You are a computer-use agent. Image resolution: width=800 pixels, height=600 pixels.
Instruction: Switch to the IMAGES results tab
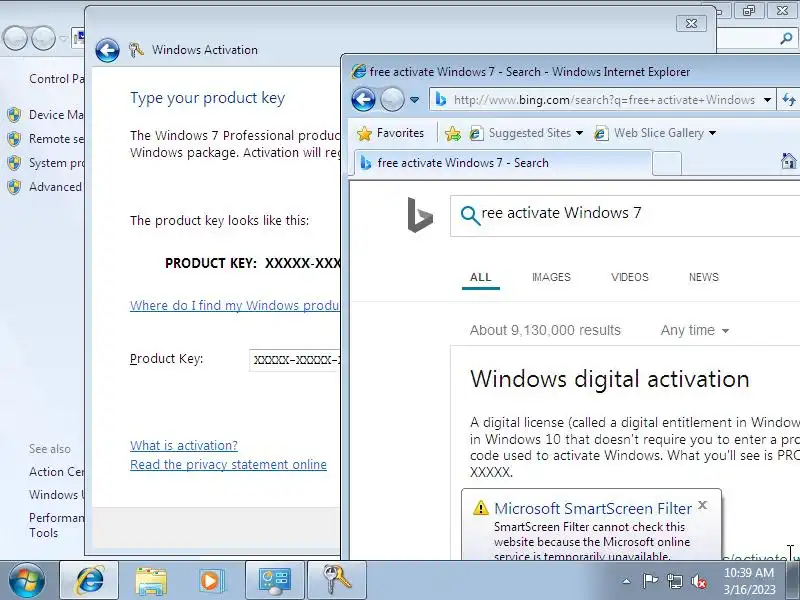pos(551,278)
